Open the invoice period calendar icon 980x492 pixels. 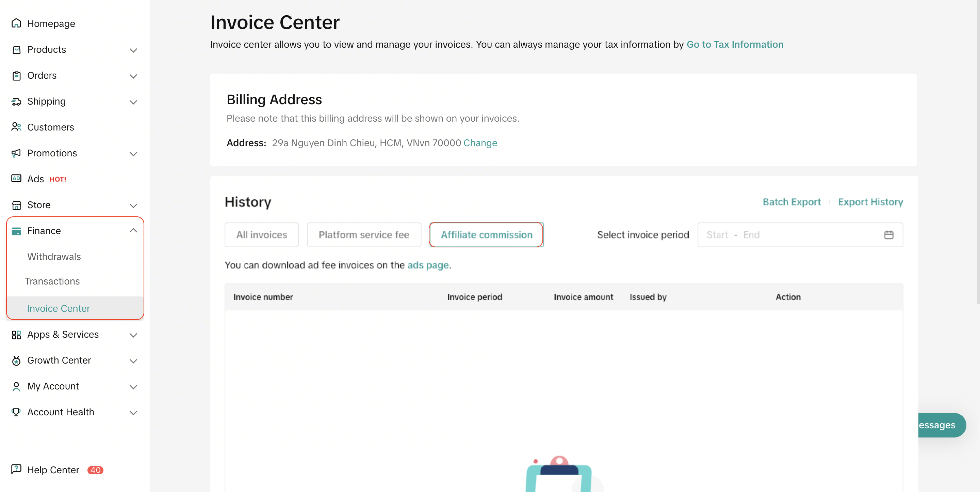[888, 235]
